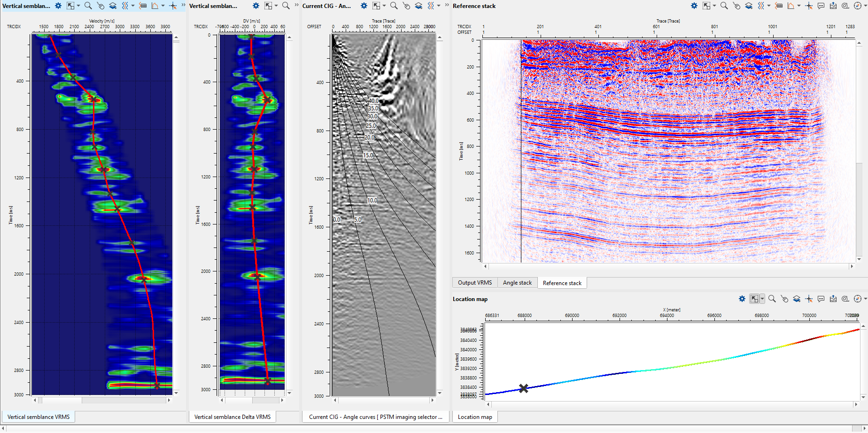Toggle selection pointer tool in Reference stack toolbar

click(x=706, y=6)
